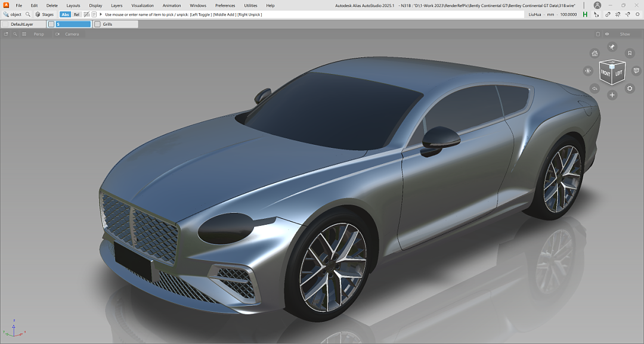Viewport: 644px width, 344px height.
Task: Open the Visualization menu
Action: pos(143,5)
